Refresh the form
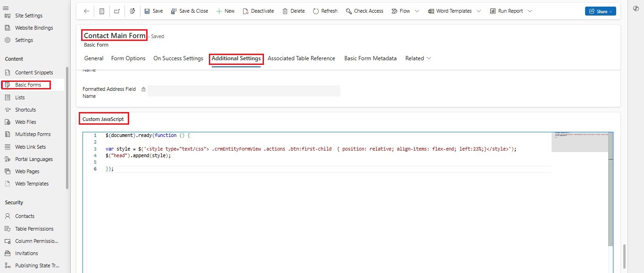644x273 pixels. (325, 11)
